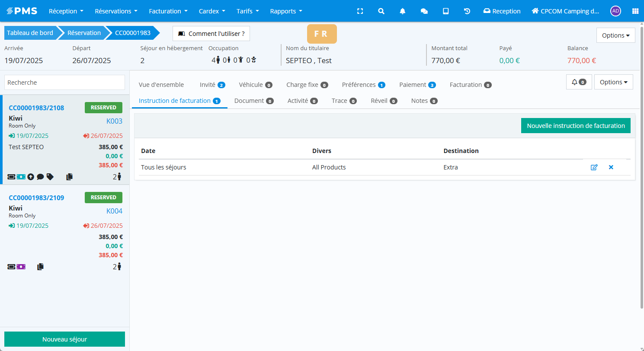
Task: Open the Rapports dropdown menu
Action: tap(286, 11)
